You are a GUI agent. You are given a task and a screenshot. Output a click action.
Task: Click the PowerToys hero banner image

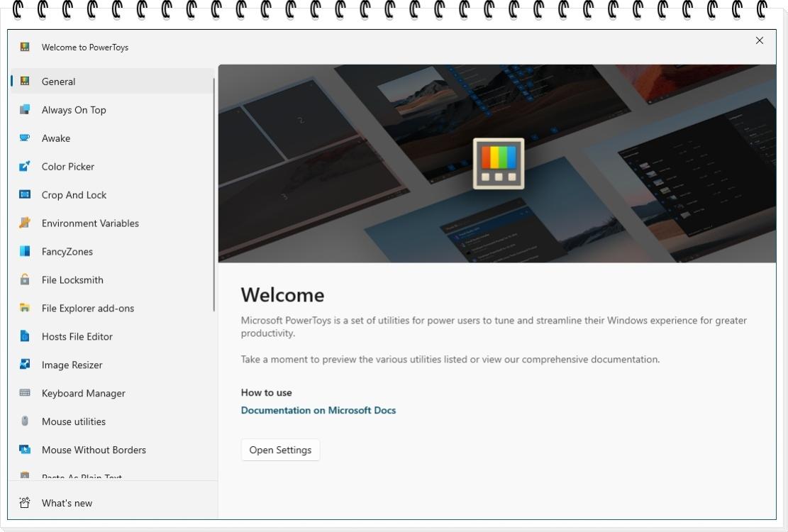coord(497,163)
